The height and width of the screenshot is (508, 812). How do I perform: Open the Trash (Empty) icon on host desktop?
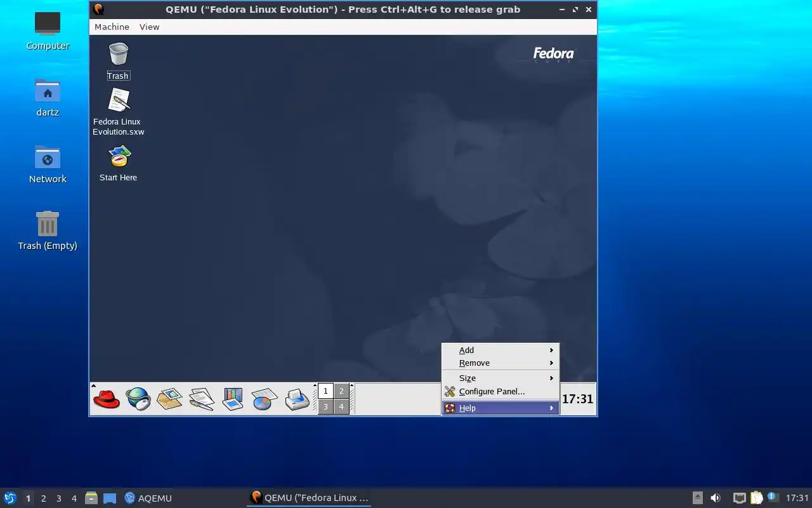coord(48,231)
